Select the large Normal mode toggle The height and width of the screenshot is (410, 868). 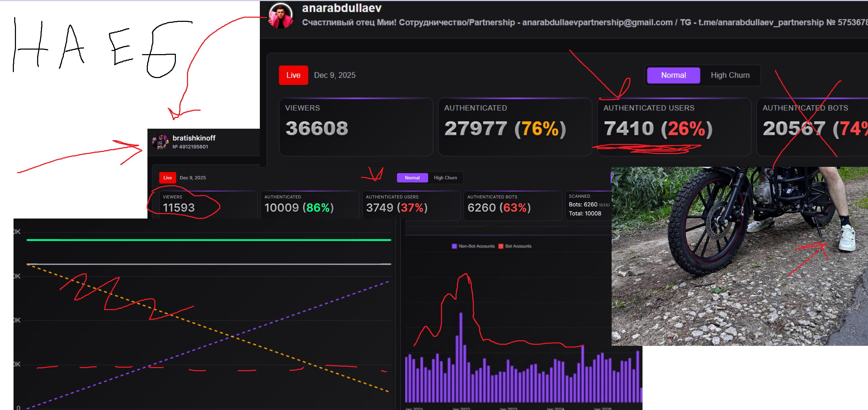[673, 75]
